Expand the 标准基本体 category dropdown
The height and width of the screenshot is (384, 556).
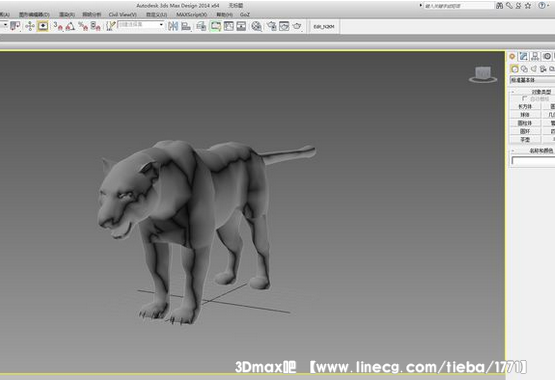coord(532,80)
